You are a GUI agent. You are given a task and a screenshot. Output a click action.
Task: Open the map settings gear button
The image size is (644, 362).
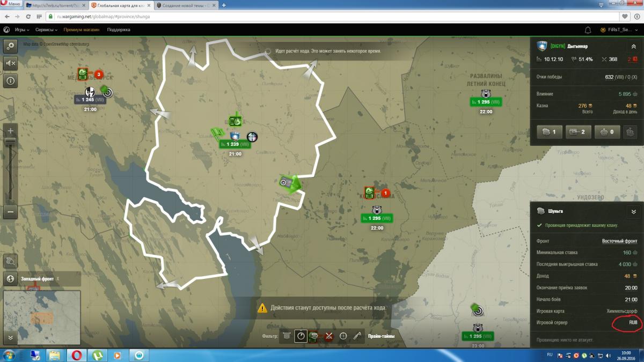[x=11, y=47]
